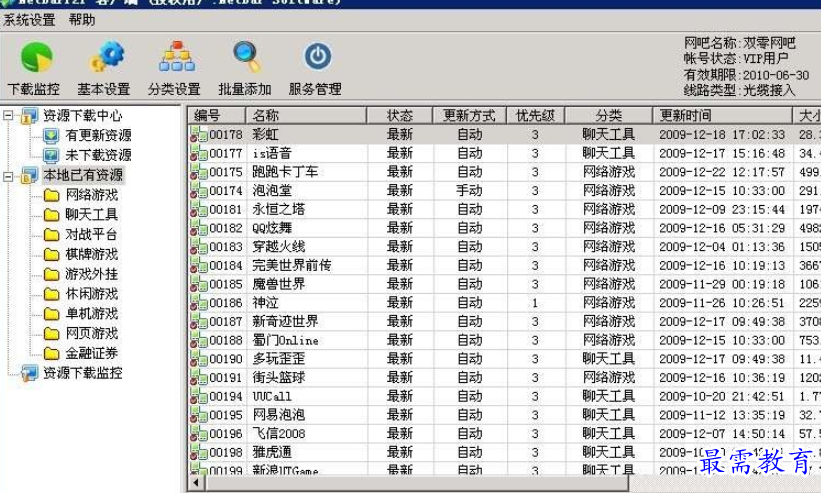Viewport: 821px width, 493px height.
Task: Sort by 优先级 column header
Action: pos(536,115)
